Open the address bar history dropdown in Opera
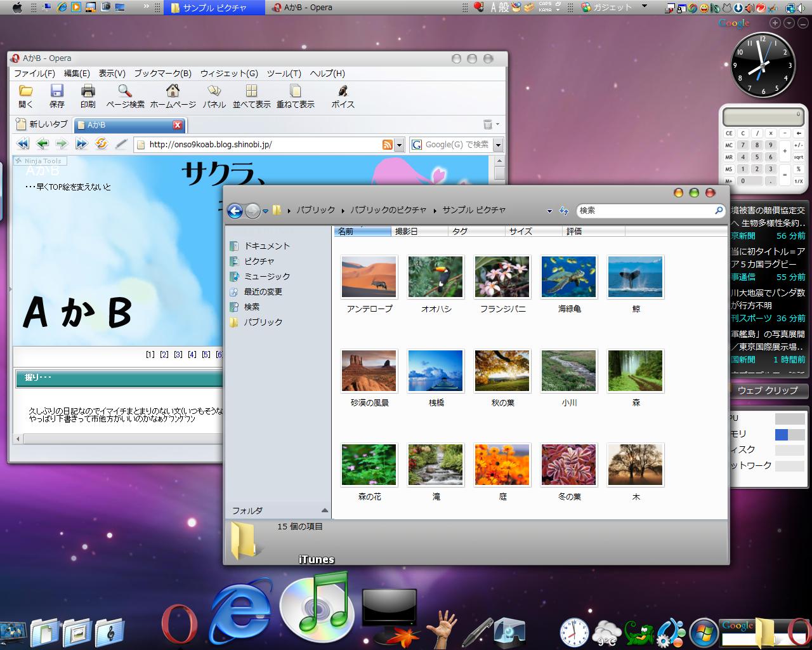This screenshot has width=812, height=650. tap(399, 145)
